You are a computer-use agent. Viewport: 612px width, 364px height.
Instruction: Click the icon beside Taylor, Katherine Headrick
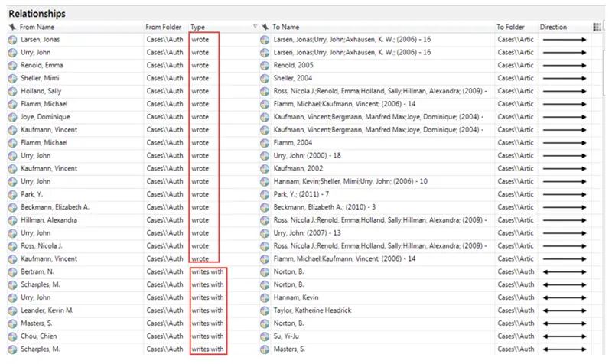click(x=265, y=310)
